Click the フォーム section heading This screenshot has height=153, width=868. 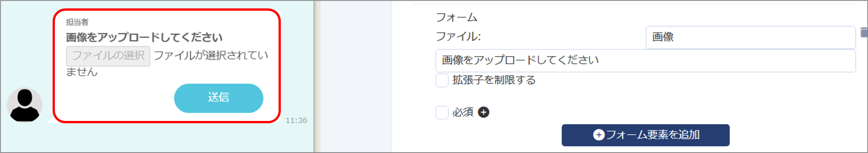pos(456,17)
